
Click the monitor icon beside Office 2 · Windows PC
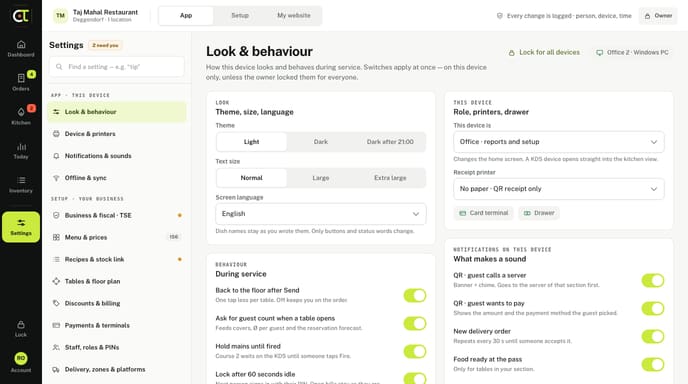(x=599, y=53)
